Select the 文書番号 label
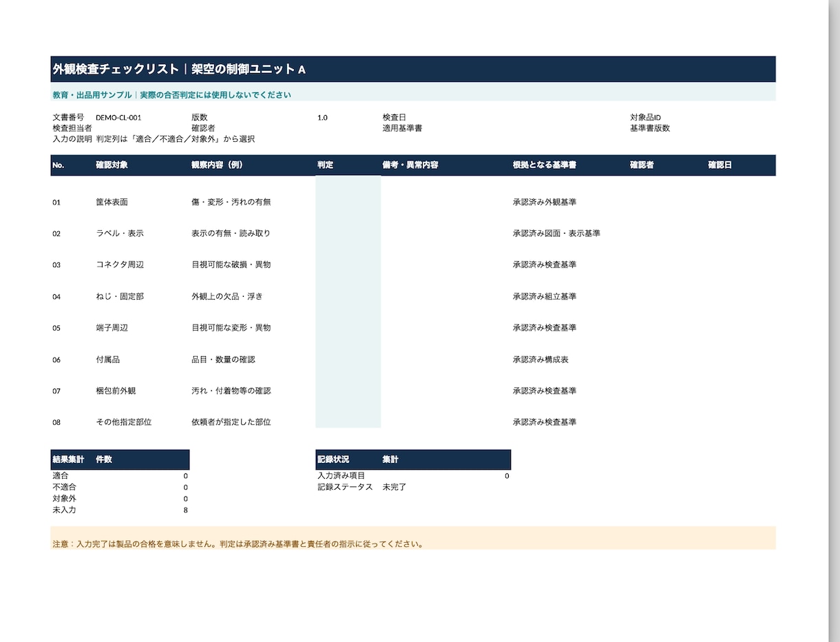This screenshot has height=642, width=840. click(x=68, y=118)
